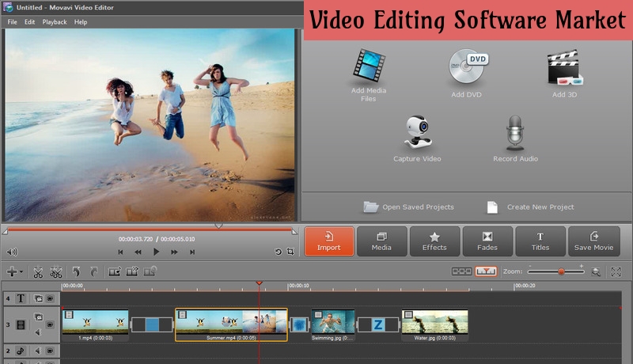Click the undo arrow in the timeline toolbar

[x=76, y=271]
